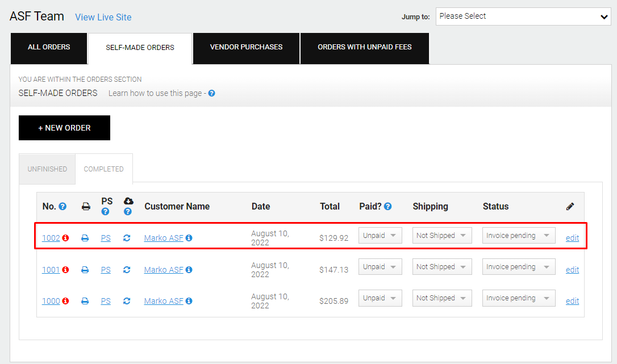Screen dimensions: 617x364
Task: Click the info icon next to order 1002
Action: click(x=66, y=238)
